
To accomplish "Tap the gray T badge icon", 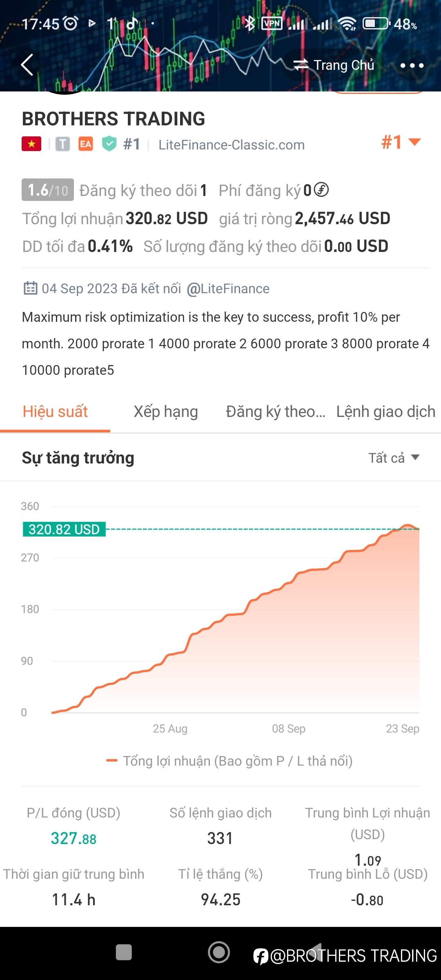I will pos(62,144).
